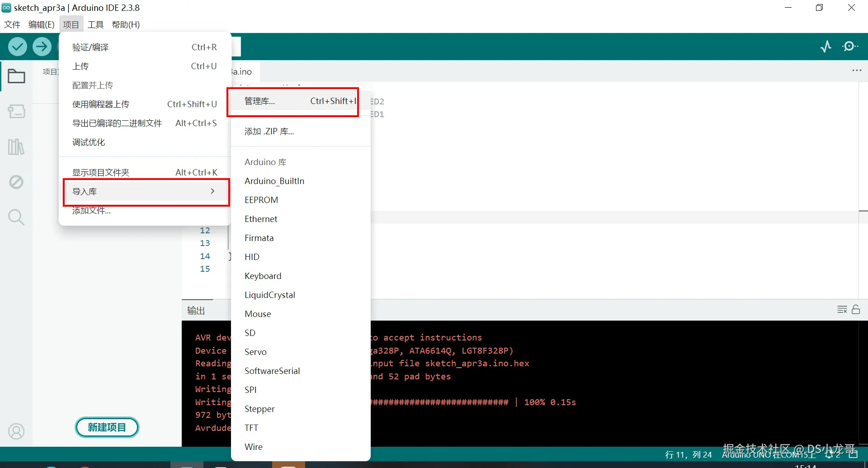Click the Upload arrow toolbar button
Screen dimensions: 868x468
pos(42,47)
